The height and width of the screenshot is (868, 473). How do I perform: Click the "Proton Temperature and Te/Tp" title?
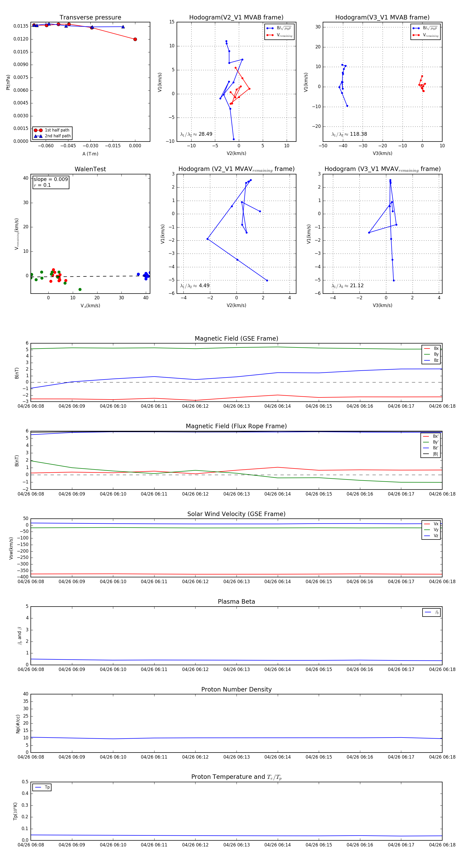[236, 777]
